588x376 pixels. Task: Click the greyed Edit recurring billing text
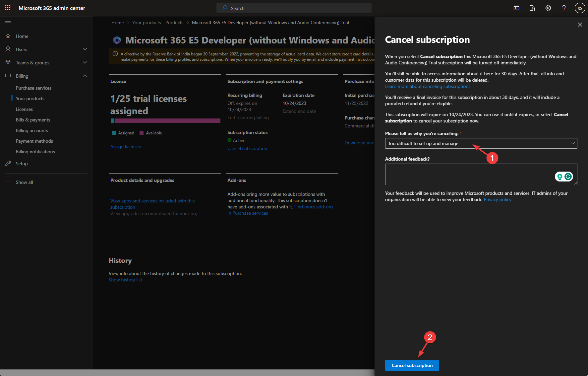coord(248,117)
